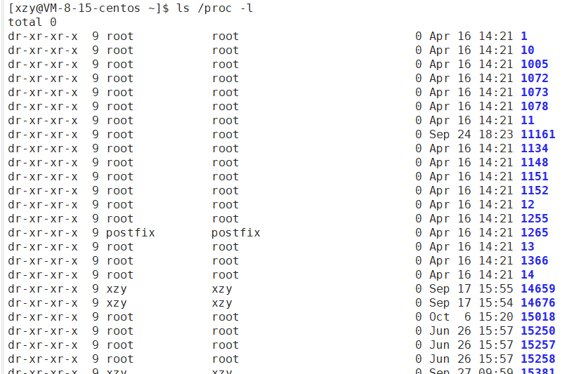Select the directory named 1 at top
This screenshot has height=374, width=588.
pyautogui.click(x=524, y=36)
